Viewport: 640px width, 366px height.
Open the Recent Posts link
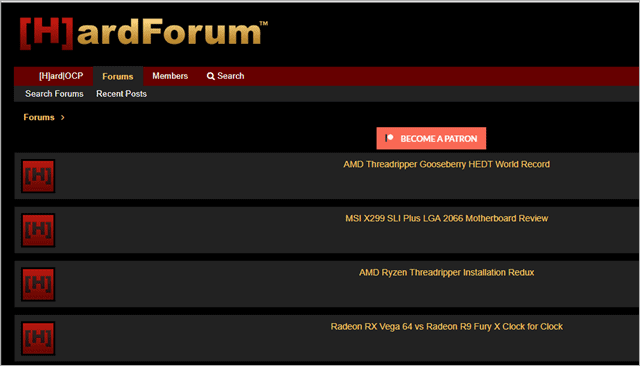coord(121,94)
